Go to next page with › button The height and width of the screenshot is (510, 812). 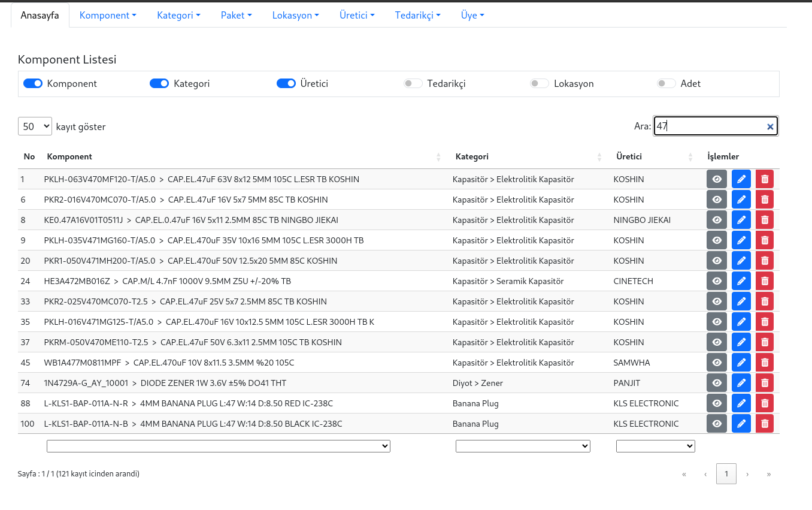(x=747, y=474)
